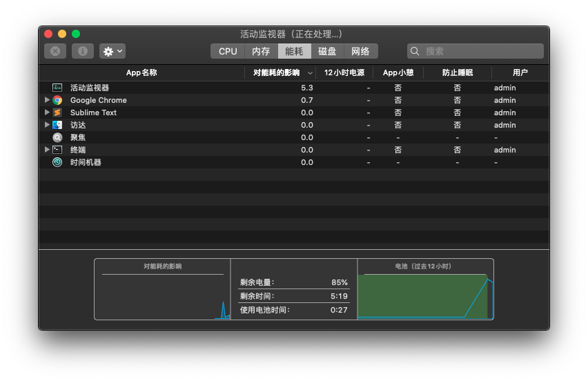Viewport: 588px width, 381px height.
Task: Switch to the CPU tab
Action: click(x=228, y=51)
